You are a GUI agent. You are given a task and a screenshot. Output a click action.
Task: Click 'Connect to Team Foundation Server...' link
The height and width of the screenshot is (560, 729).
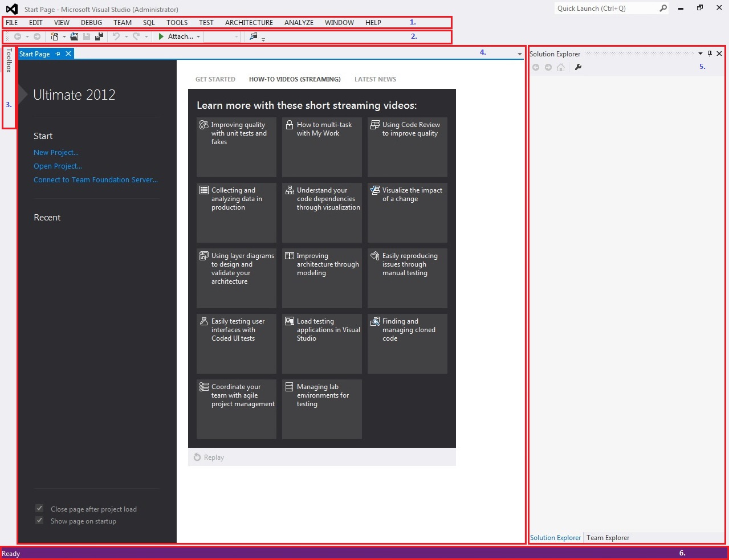[96, 180]
